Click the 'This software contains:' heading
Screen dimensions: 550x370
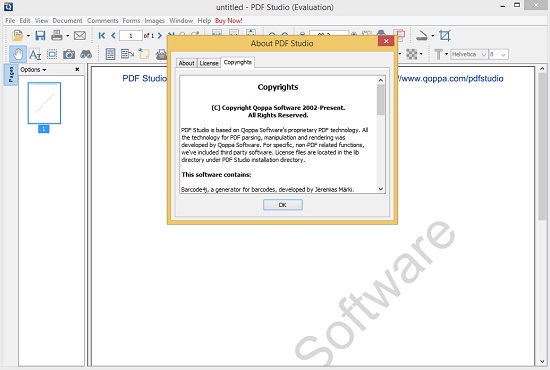216,175
